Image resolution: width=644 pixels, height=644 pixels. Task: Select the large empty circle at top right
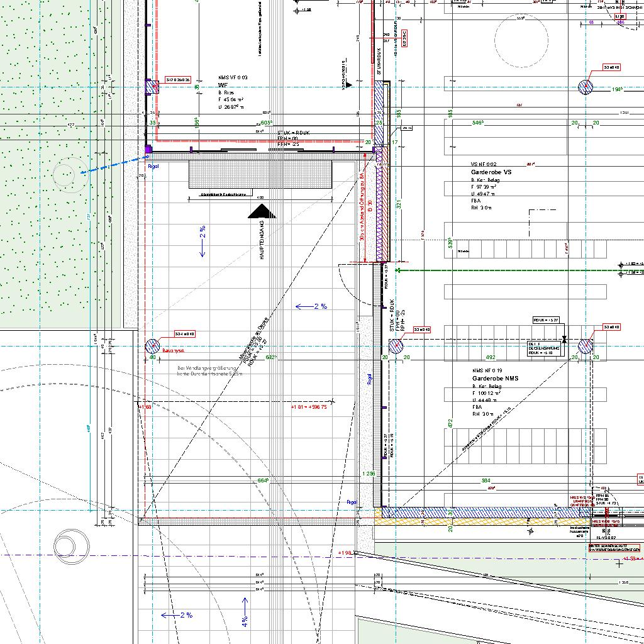pyautogui.click(x=526, y=36)
